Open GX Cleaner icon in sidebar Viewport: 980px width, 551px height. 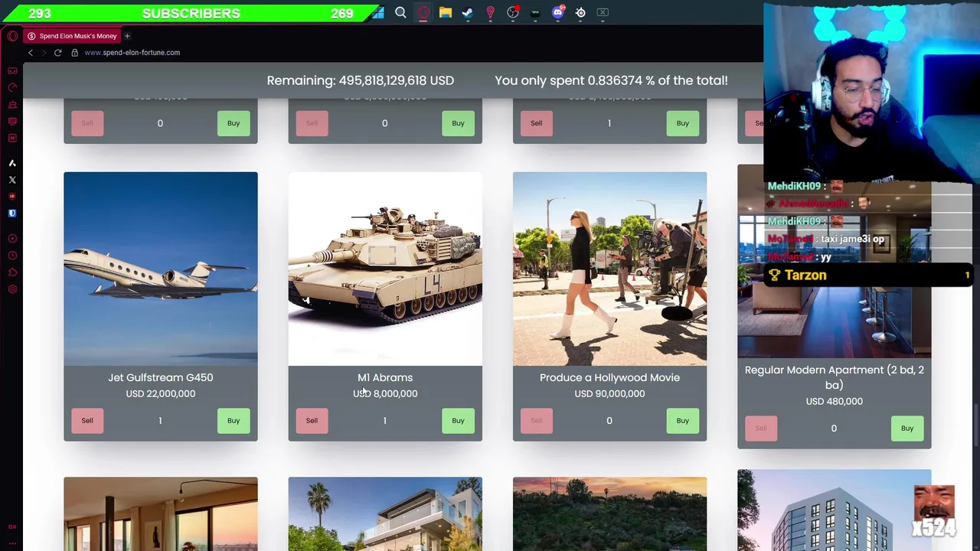(12, 104)
